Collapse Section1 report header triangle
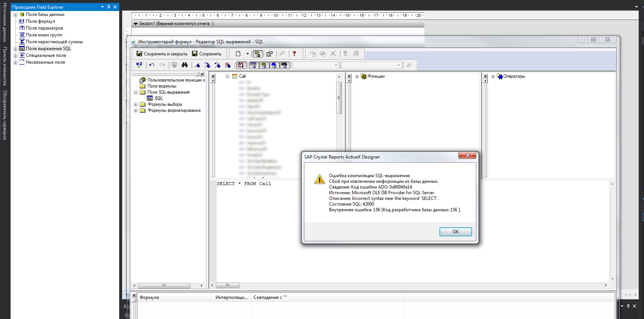Image resolution: width=644 pixels, height=319 pixels. point(135,24)
